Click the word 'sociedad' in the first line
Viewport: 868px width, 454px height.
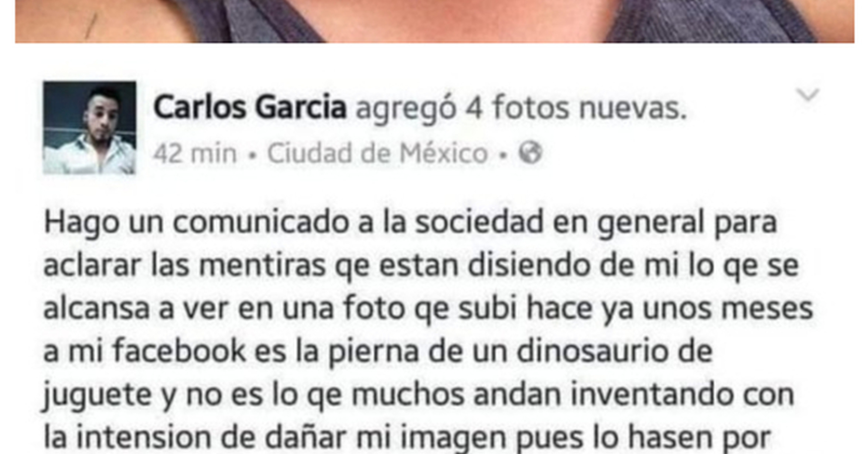[479, 222]
